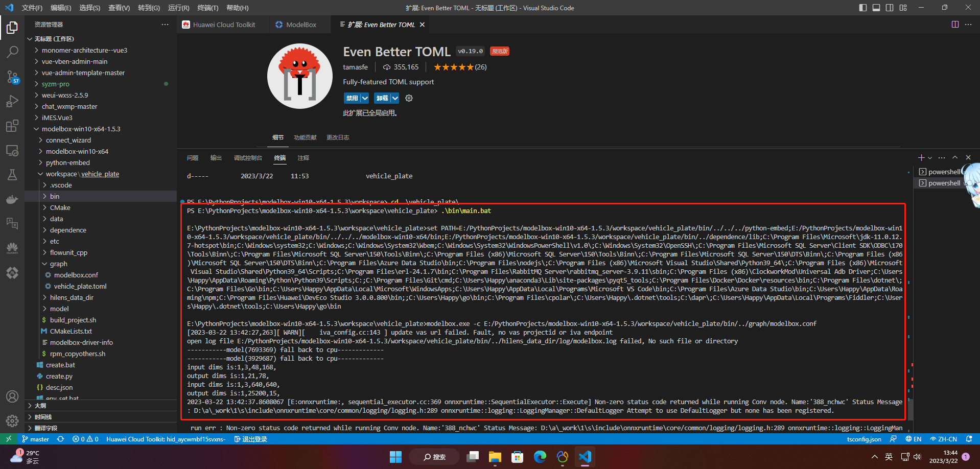Open the 功能贡献 extension tab
980x469 pixels.
(x=305, y=137)
